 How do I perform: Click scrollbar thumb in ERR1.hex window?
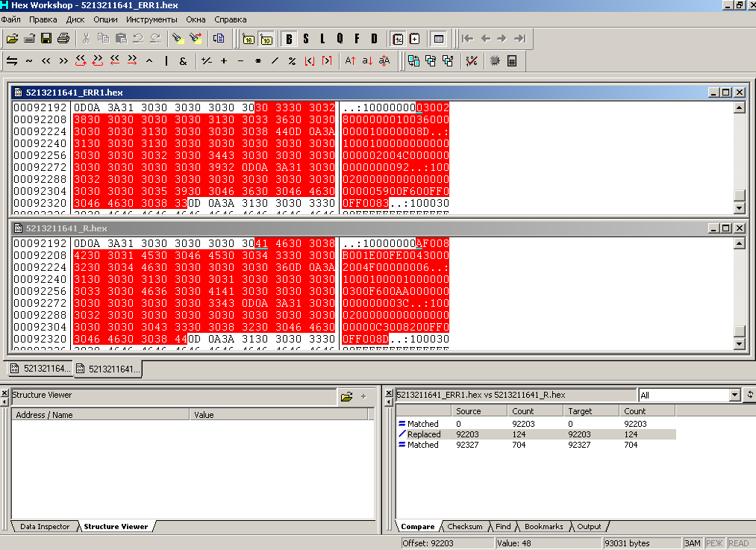(x=739, y=196)
